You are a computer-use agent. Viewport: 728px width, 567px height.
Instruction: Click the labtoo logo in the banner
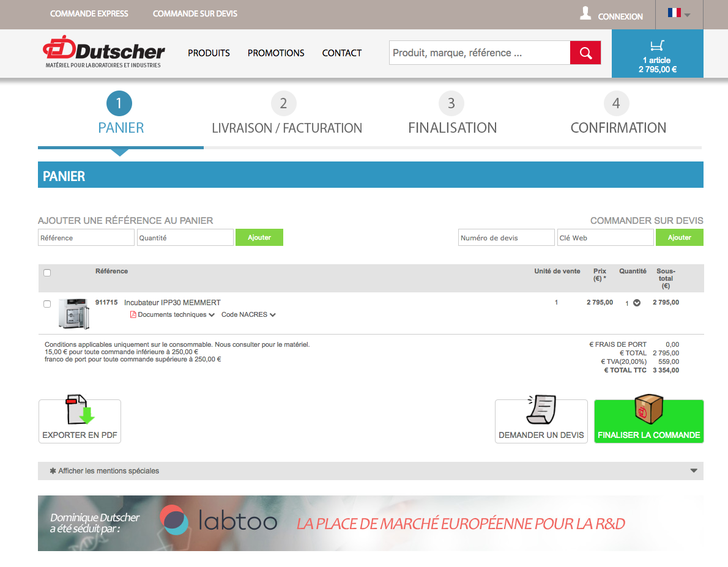pyautogui.click(x=218, y=520)
